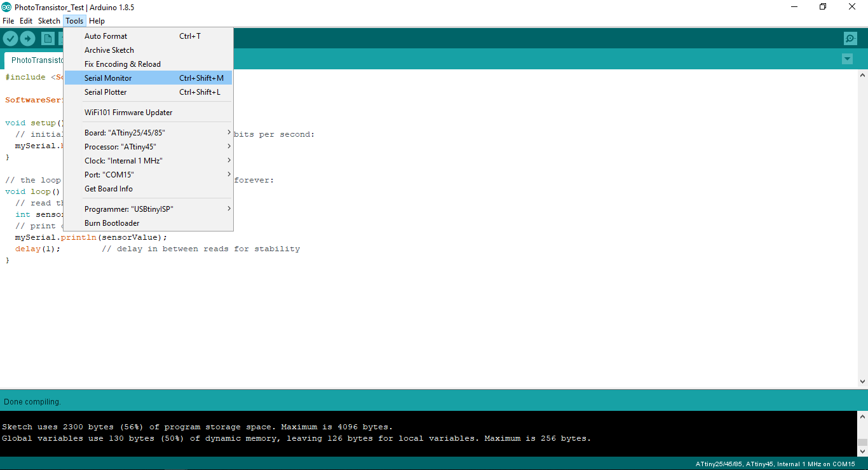Screen dimensions: 868x470
Task: Open the Edit menu
Action: pos(26,21)
